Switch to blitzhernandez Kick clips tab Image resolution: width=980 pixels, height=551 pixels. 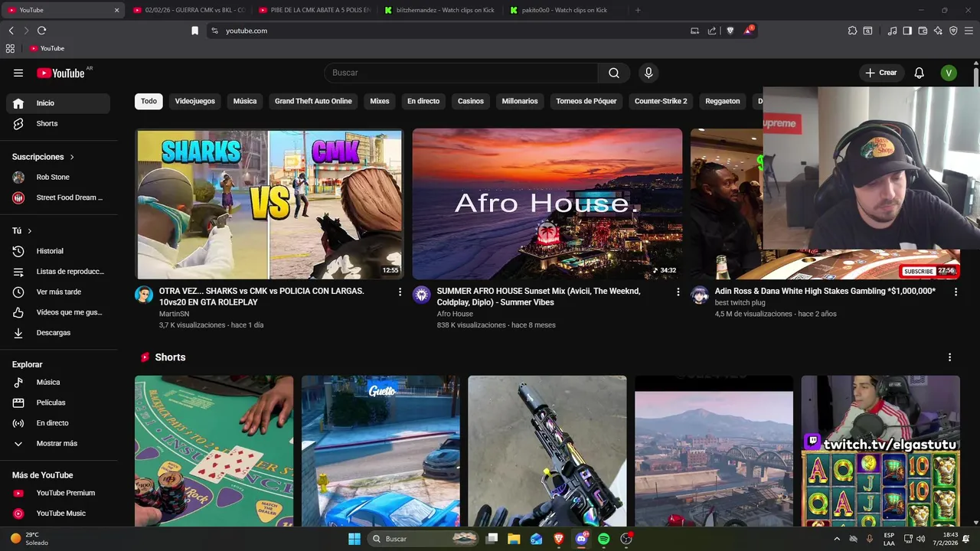point(439,10)
